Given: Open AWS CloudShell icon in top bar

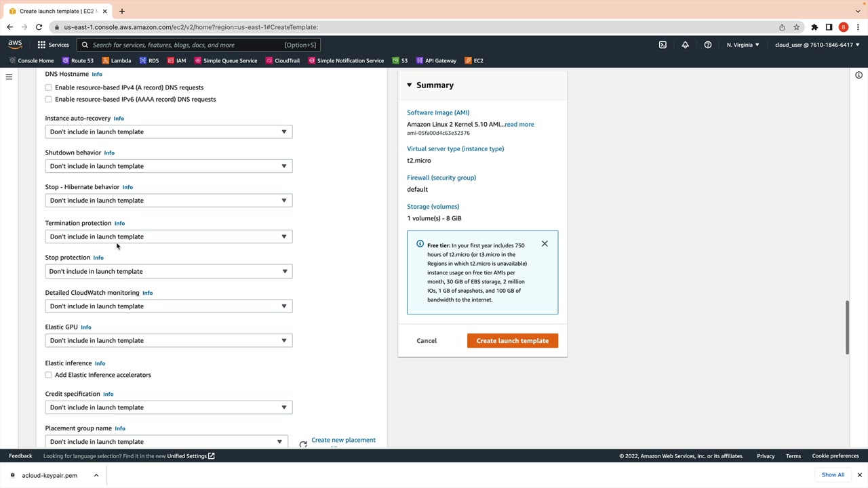Looking at the screenshot, I should click(663, 45).
